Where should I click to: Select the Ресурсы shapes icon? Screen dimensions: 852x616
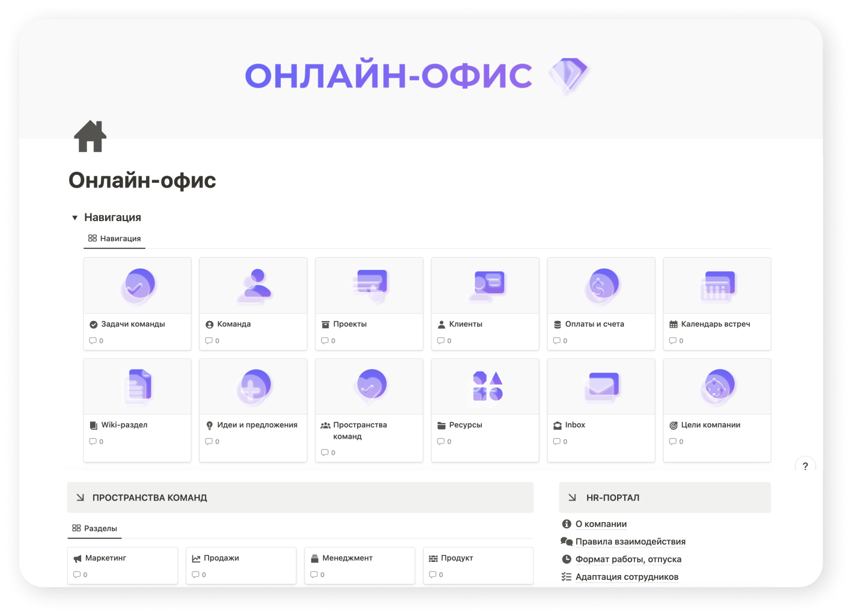485,386
